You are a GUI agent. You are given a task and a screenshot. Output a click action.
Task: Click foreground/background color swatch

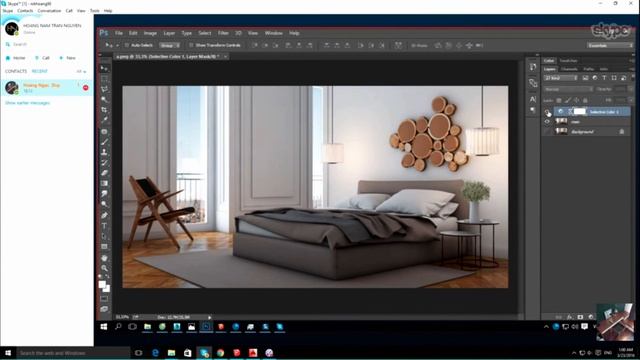pyautogui.click(x=104, y=286)
